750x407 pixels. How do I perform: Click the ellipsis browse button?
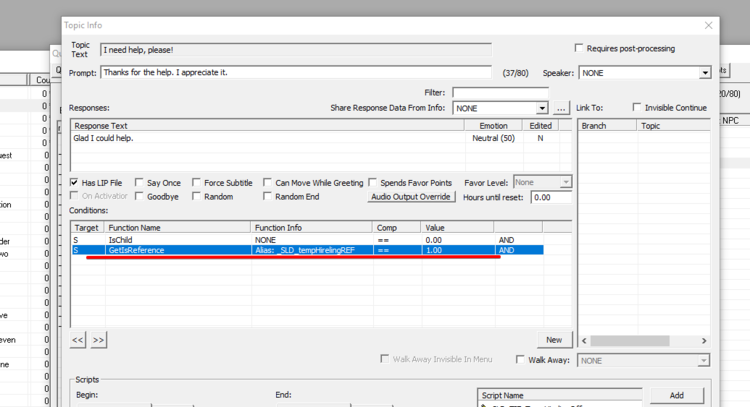(x=561, y=108)
